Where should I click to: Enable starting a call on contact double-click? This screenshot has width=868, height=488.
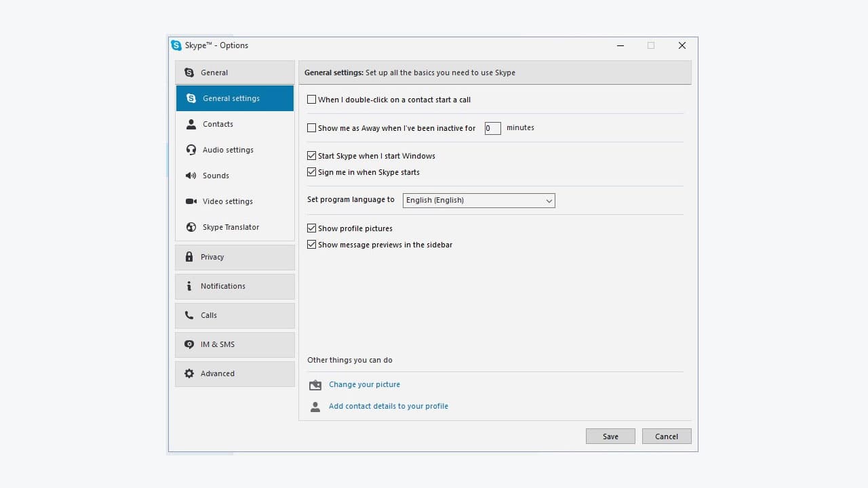pos(311,99)
